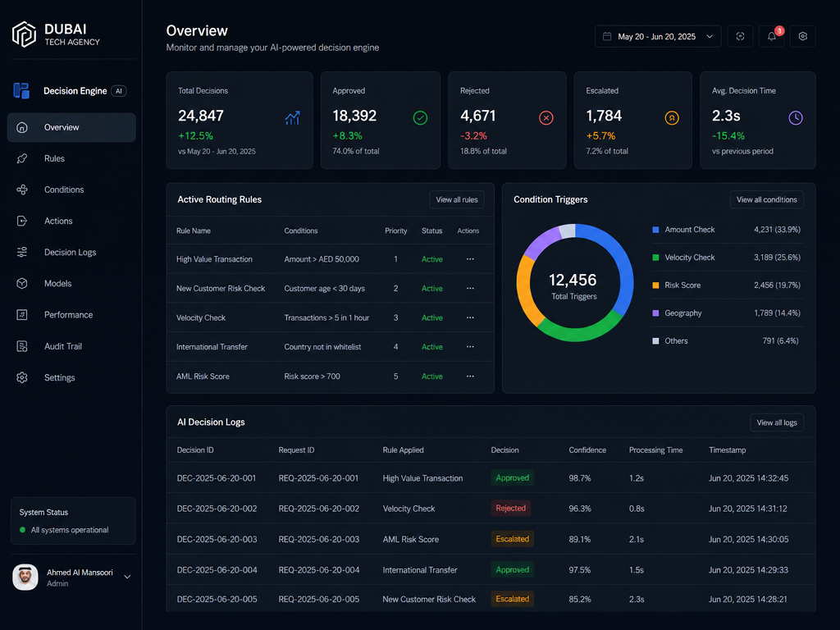The height and width of the screenshot is (630, 840).
Task: Click the Decision Engine module icon
Action: pos(21,90)
